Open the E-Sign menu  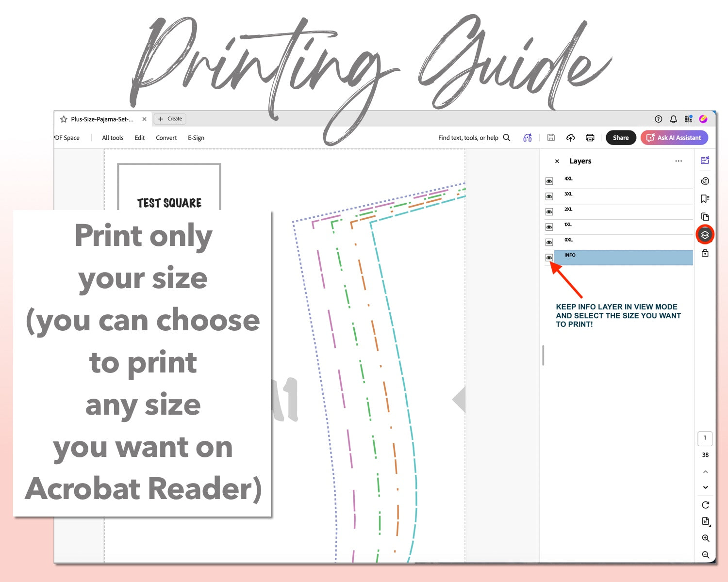pyautogui.click(x=196, y=138)
